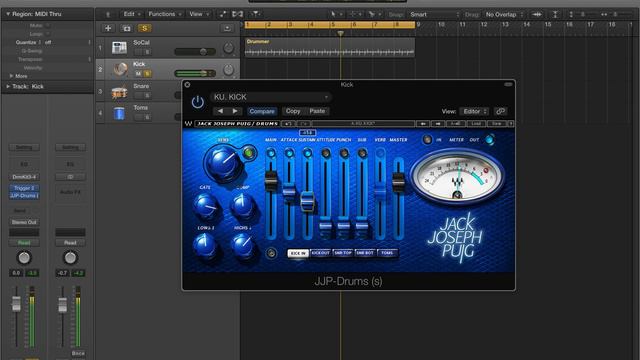Screen dimensions: 640x360
Task: Click the pointer tool menu icon
Action: coord(335,14)
